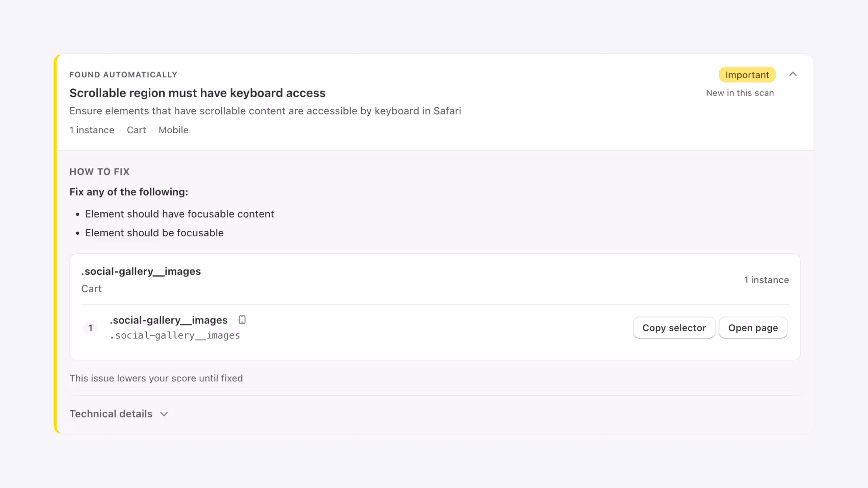The image size is (868, 488).
Task: Click the 'HOW TO FIX' heading
Action: 100,172
